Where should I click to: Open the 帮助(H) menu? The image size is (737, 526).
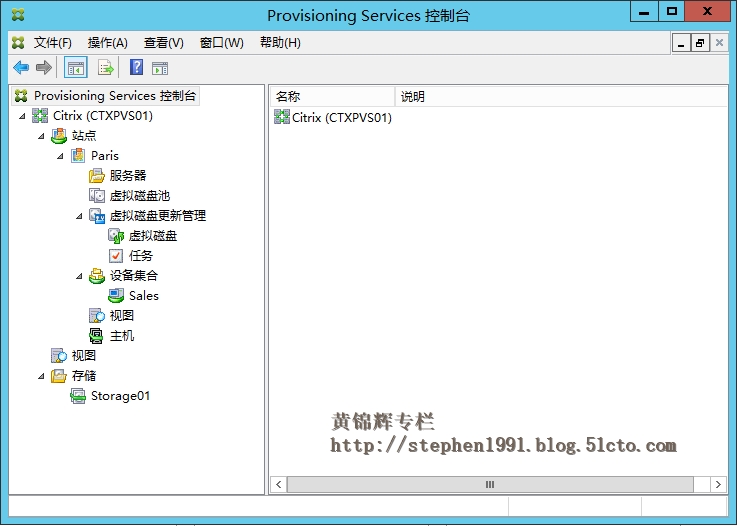point(280,43)
